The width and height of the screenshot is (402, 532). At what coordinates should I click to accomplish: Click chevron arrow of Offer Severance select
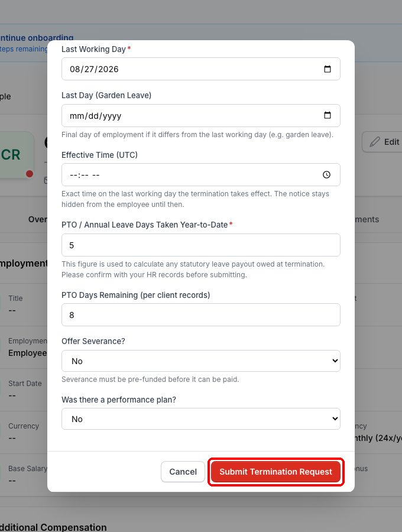335,361
